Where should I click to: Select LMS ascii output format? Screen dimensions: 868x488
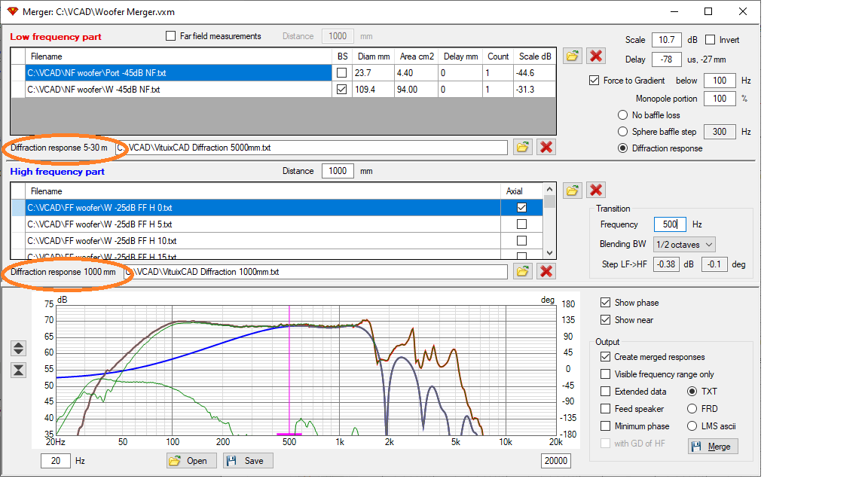692,426
